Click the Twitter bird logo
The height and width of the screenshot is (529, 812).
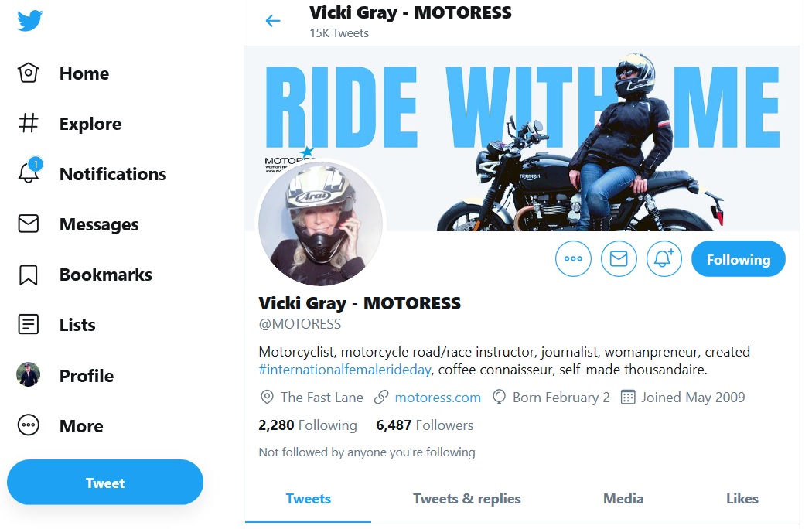[x=29, y=20]
